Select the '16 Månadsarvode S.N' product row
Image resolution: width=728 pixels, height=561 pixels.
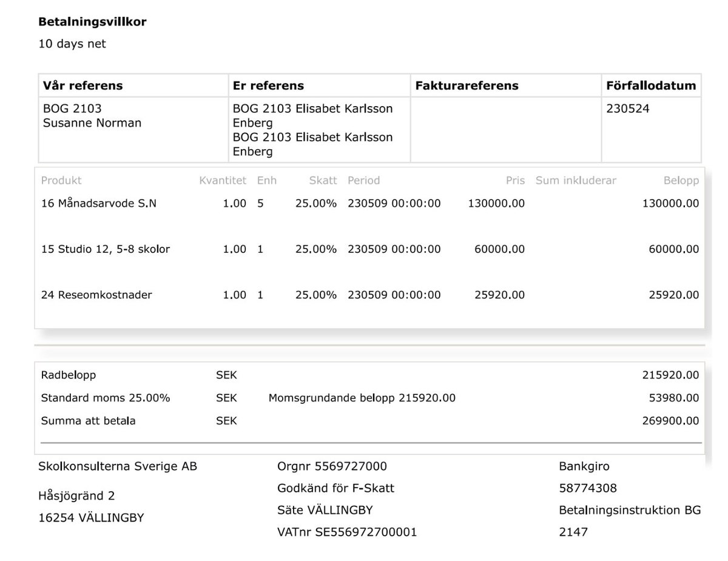369,204
